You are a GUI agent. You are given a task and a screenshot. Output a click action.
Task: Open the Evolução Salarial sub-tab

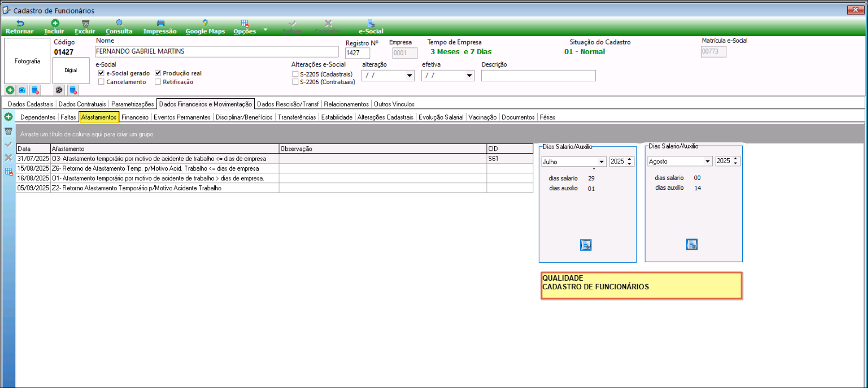pyautogui.click(x=441, y=117)
